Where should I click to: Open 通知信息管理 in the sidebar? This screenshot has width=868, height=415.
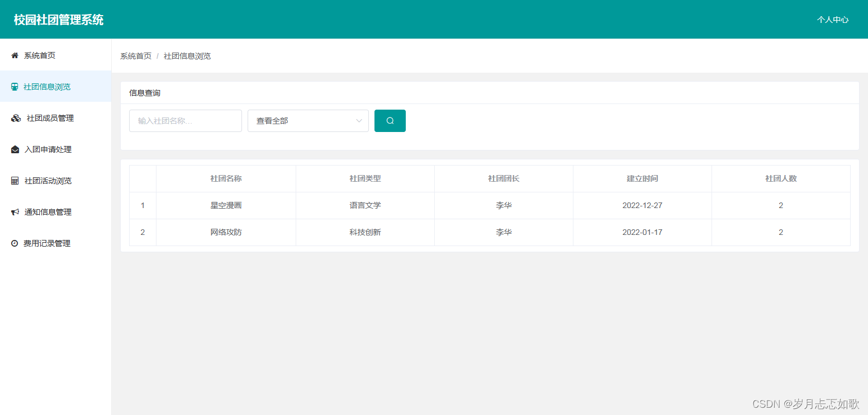pos(56,212)
